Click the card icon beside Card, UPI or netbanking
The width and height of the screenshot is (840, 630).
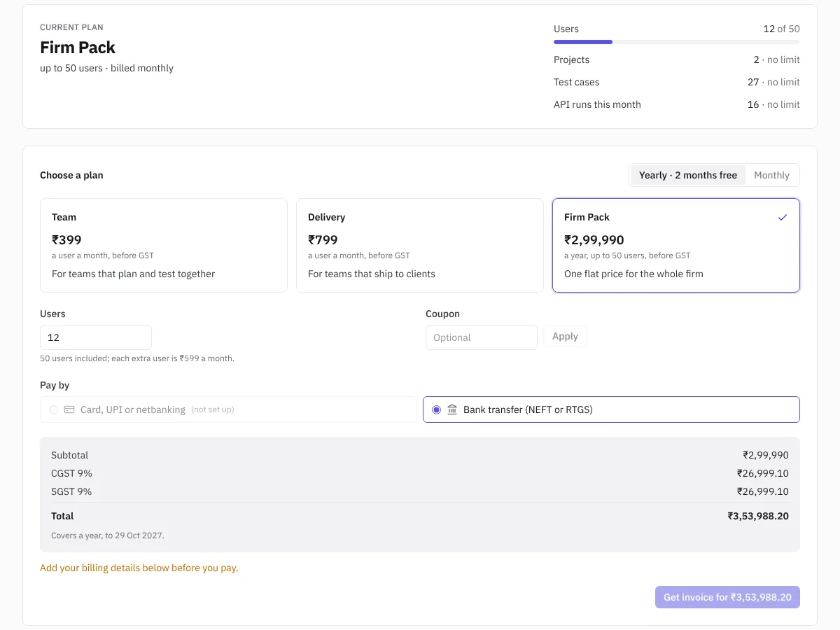(x=69, y=409)
